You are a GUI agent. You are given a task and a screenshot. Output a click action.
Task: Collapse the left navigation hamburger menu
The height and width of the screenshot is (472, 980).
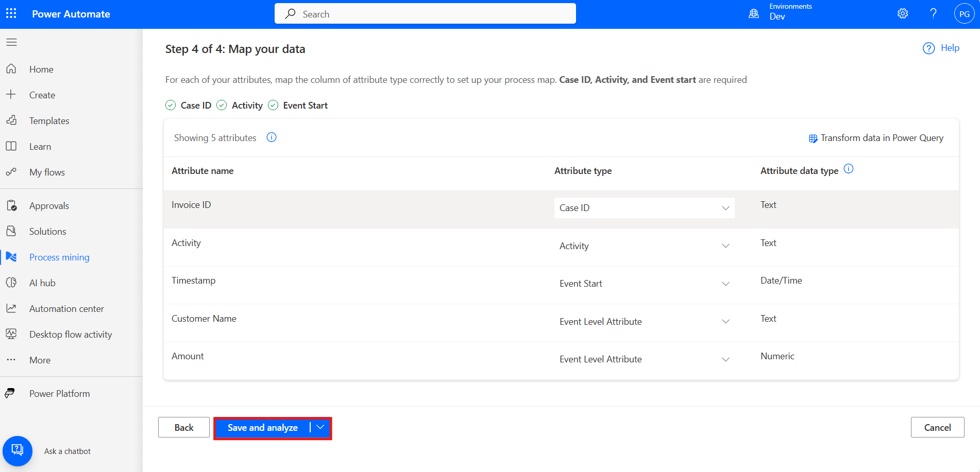coord(12,42)
